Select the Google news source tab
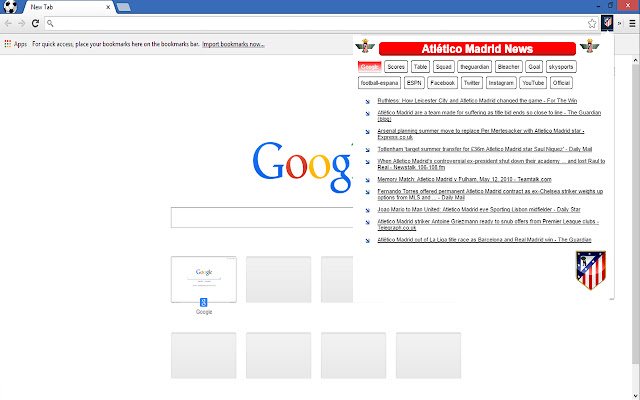Screen dimensions: 640x400 [370, 67]
